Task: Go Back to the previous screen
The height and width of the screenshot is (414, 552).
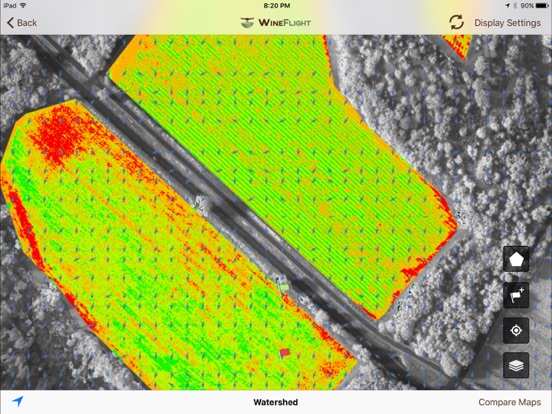Action: (22, 23)
